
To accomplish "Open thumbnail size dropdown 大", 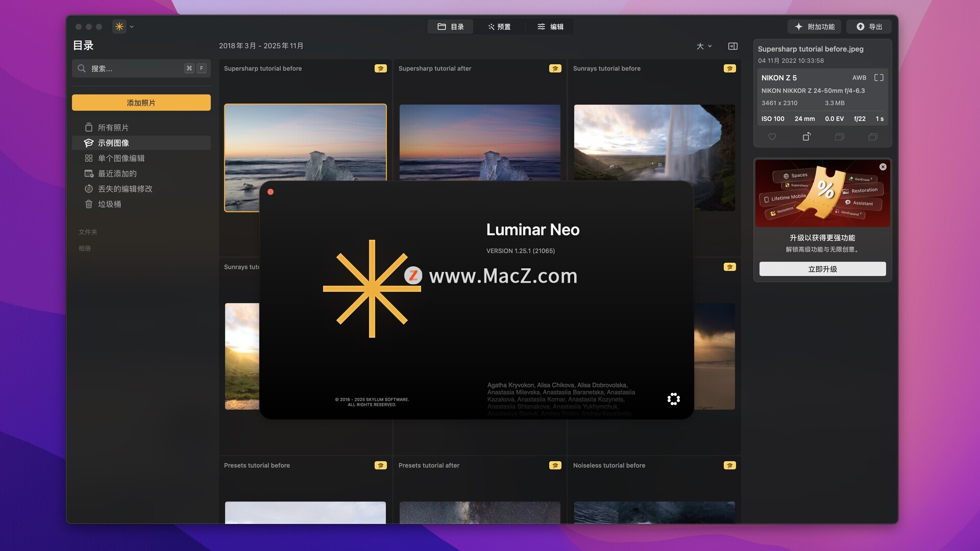I will pos(704,46).
